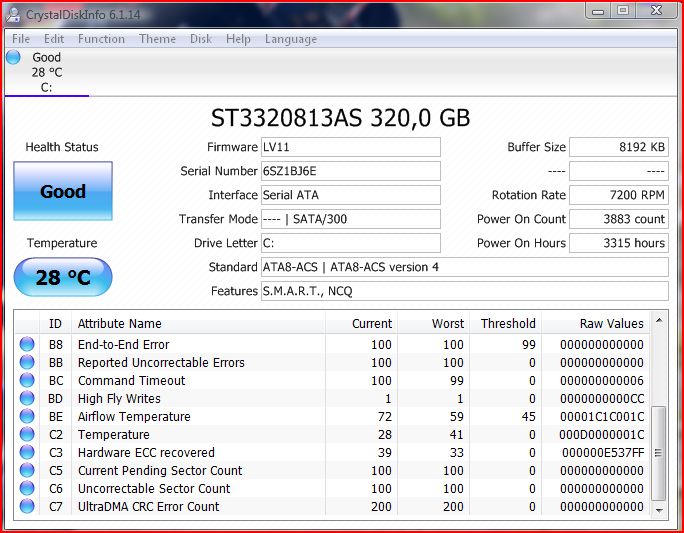This screenshot has height=533, width=684.
Task: Click the Raw Values column header
Action: coord(595,324)
